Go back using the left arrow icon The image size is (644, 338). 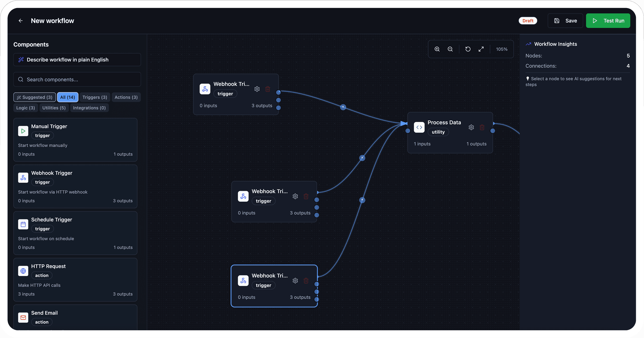pos(21,21)
